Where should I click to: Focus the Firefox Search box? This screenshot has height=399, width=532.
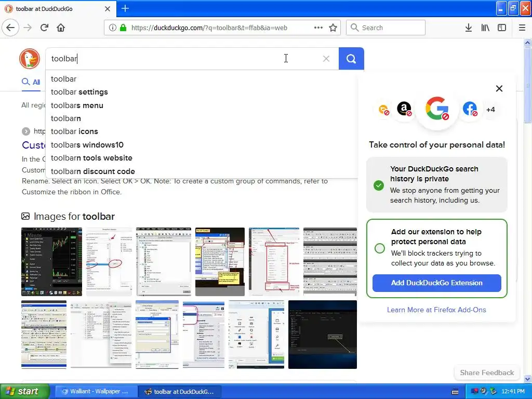[386, 28]
